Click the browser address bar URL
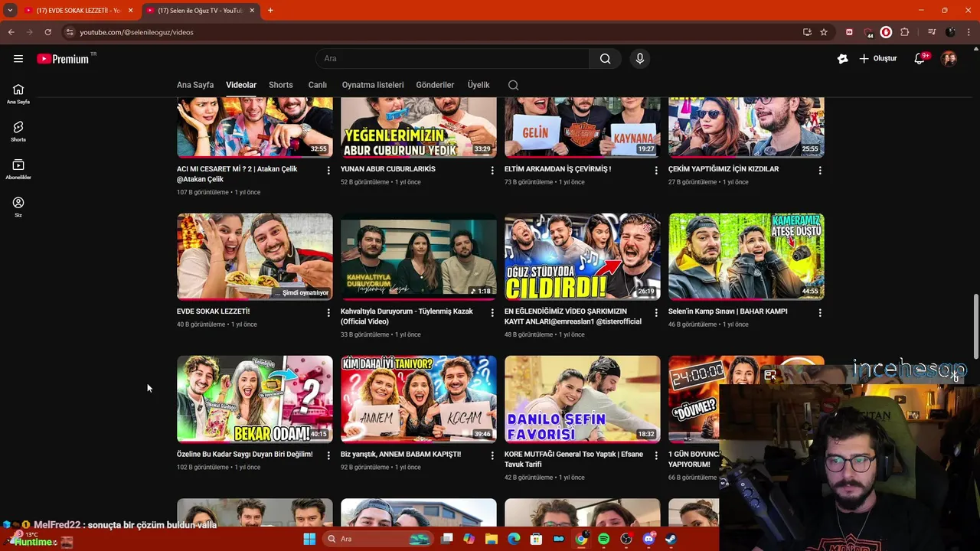Image resolution: width=980 pixels, height=551 pixels. (x=136, y=32)
